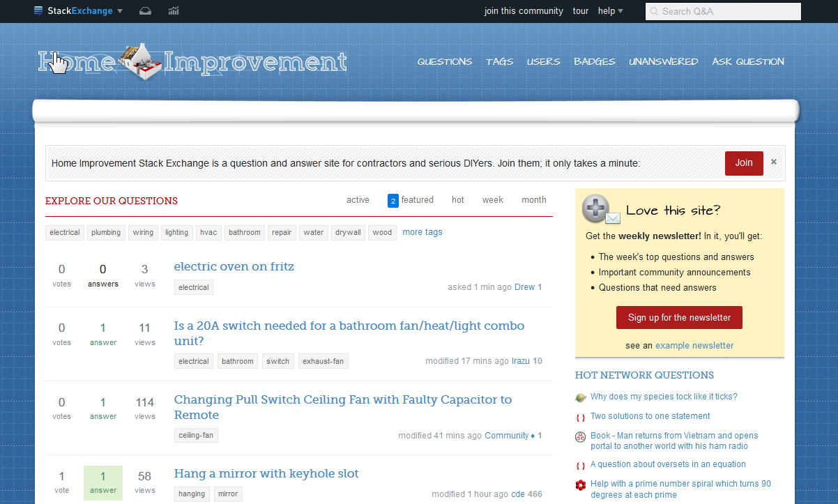Screen dimensions: 838x504
Task: Click the ham radio site icon next to Book question
Action: (580, 437)
